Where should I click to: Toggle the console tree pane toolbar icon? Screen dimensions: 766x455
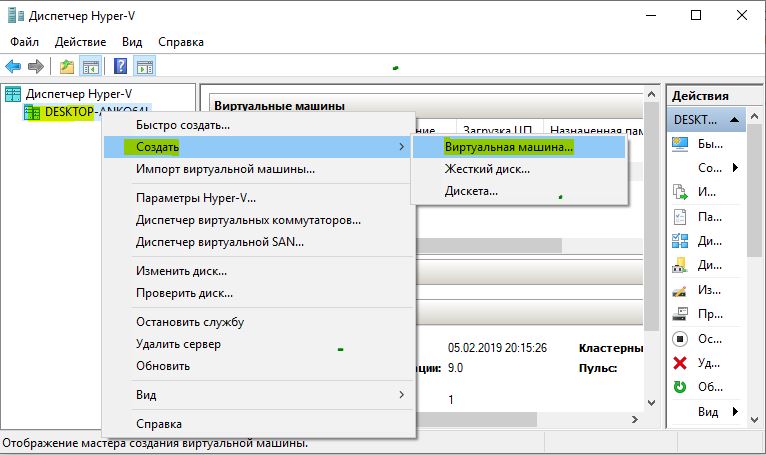(91, 66)
